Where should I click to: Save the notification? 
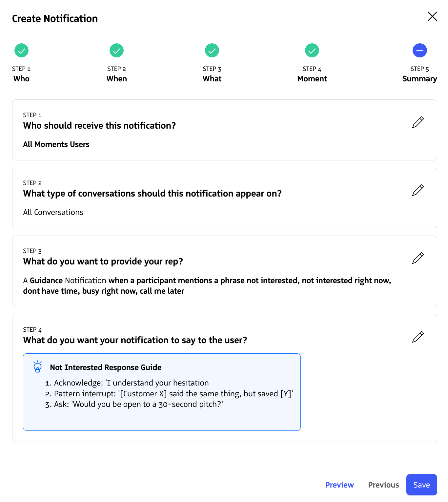[x=421, y=485]
